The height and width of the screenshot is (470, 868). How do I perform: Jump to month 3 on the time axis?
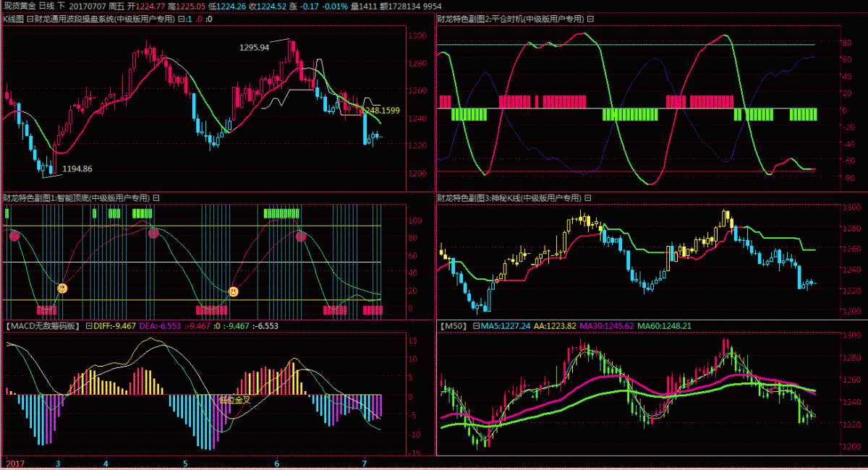tap(58, 463)
